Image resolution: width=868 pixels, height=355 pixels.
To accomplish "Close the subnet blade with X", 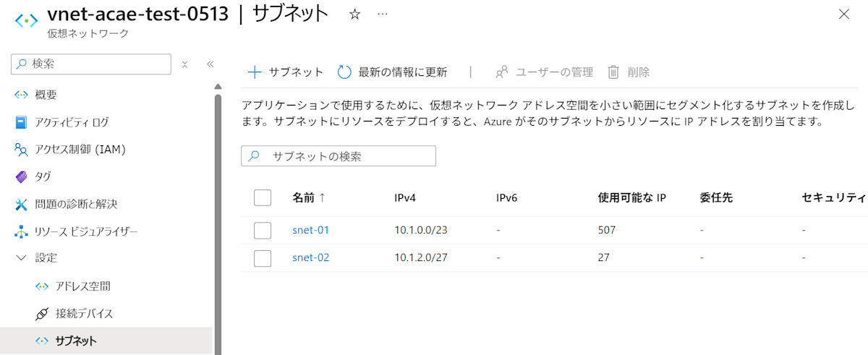I will 843,14.
